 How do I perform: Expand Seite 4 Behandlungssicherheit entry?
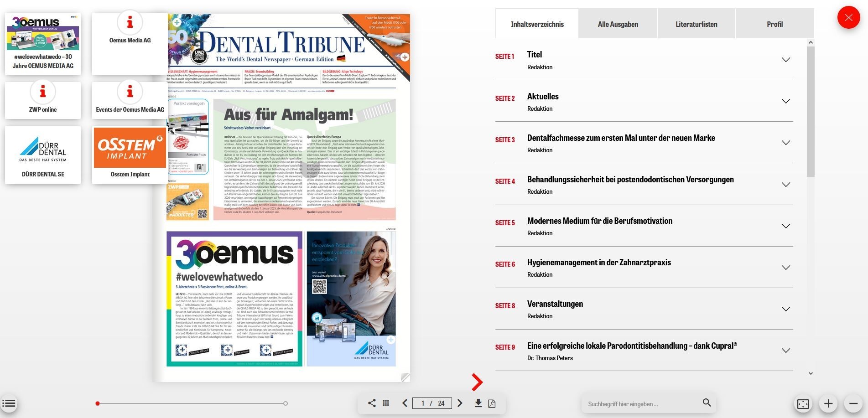click(x=785, y=185)
